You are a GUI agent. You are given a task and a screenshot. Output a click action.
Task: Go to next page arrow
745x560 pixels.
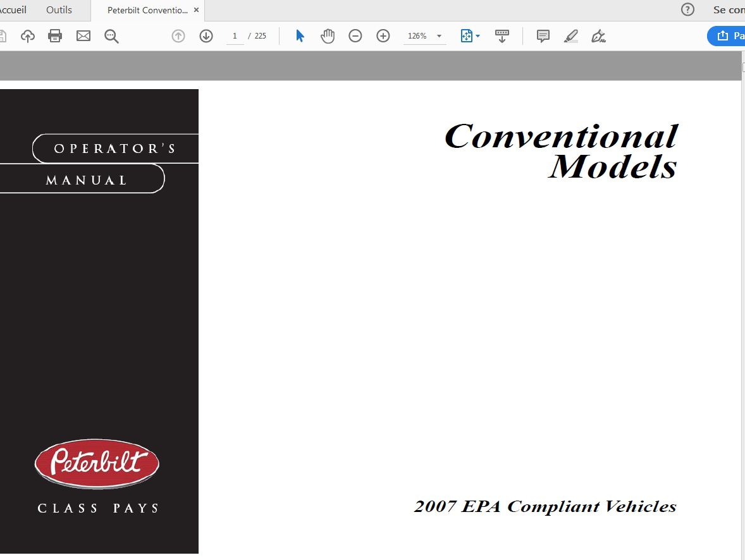point(206,36)
